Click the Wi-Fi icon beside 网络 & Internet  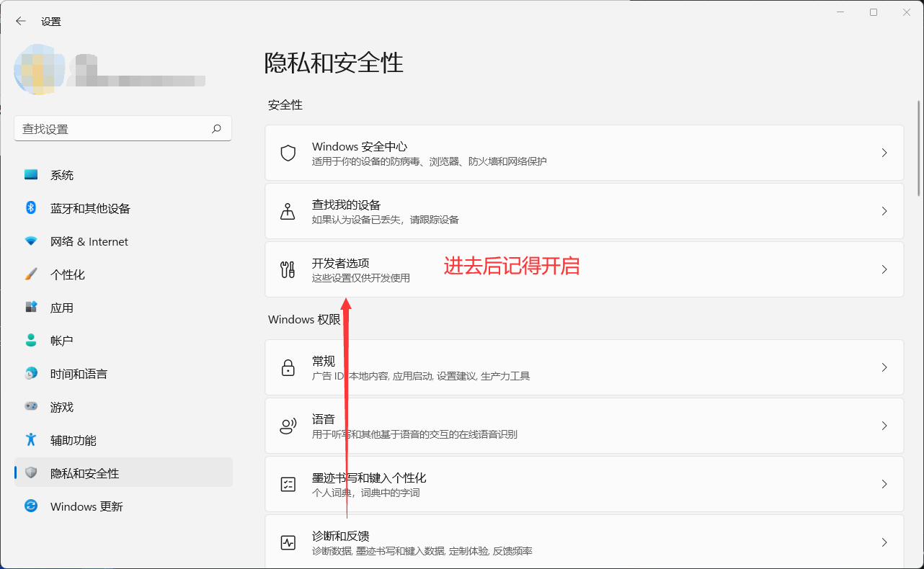[31, 241]
